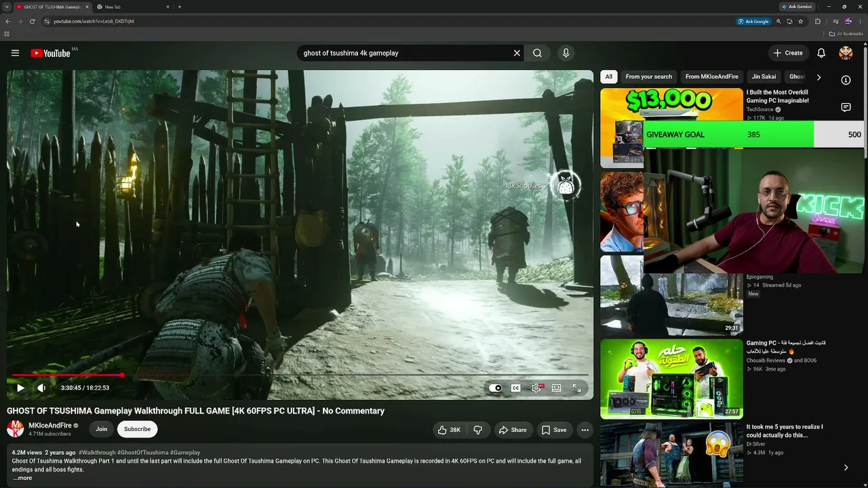Open the All Bookmarks folder
This screenshot has width=868, height=488.
tap(846, 34)
